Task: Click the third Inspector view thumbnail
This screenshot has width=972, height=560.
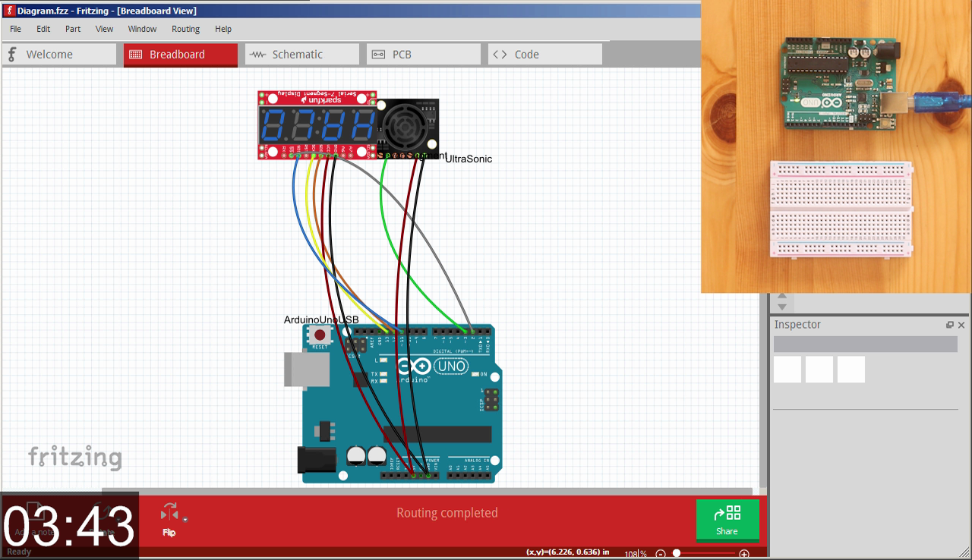Action: coord(851,370)
